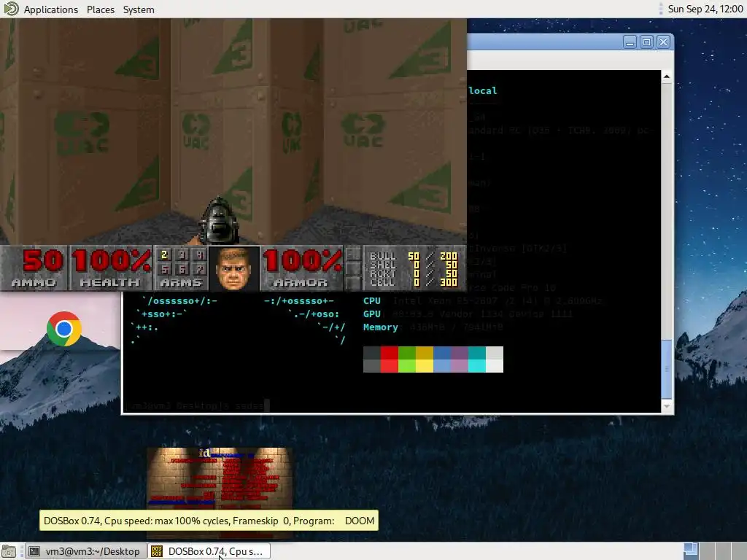Click the GPU label in terminal output
The width and height of the screenshot is (747, 560).
pos(371,314)
